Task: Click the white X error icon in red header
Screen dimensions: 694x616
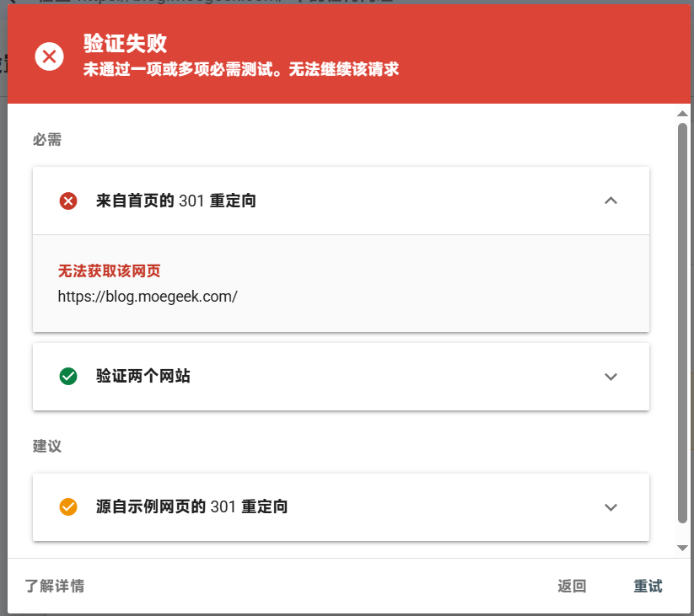Action: point(49,56)
